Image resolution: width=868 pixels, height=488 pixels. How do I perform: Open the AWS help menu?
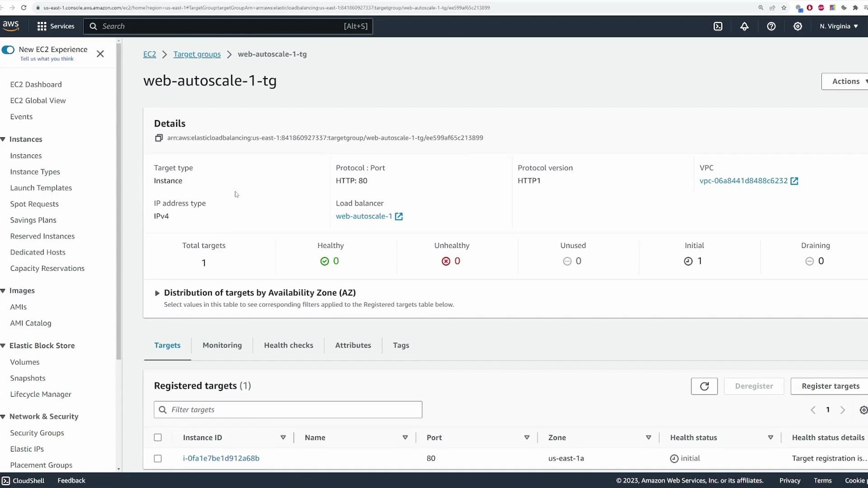771,26
